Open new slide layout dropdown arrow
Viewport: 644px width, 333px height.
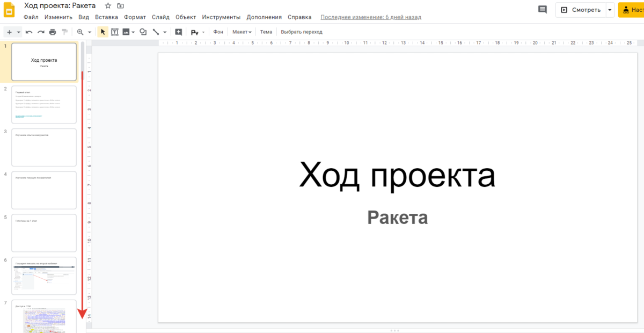click(18, 32)
